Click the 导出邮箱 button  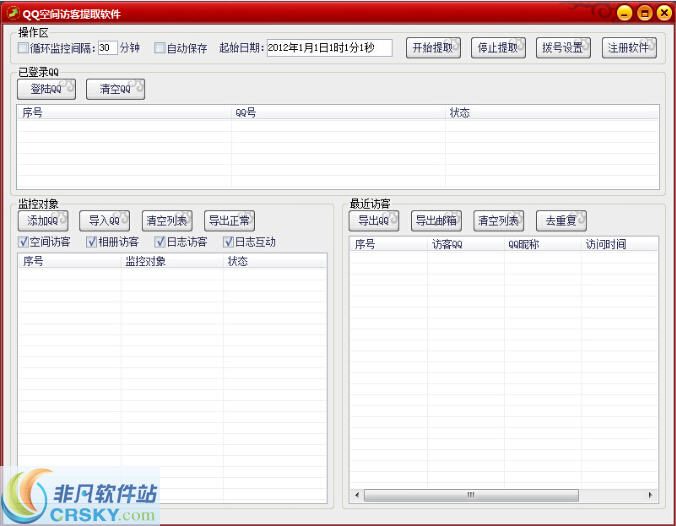[436, 221]
